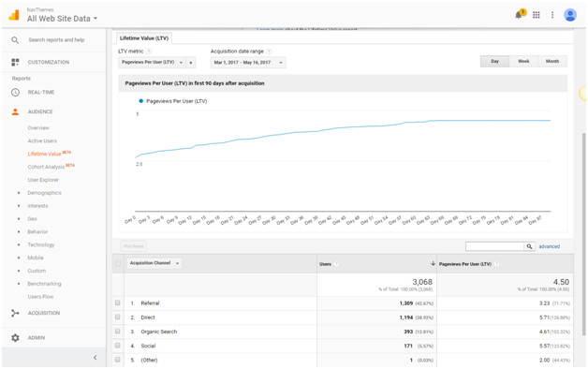
Task: Click the Google Analytics logo icon
Action: pyautogui.click(x=14, y=15)
